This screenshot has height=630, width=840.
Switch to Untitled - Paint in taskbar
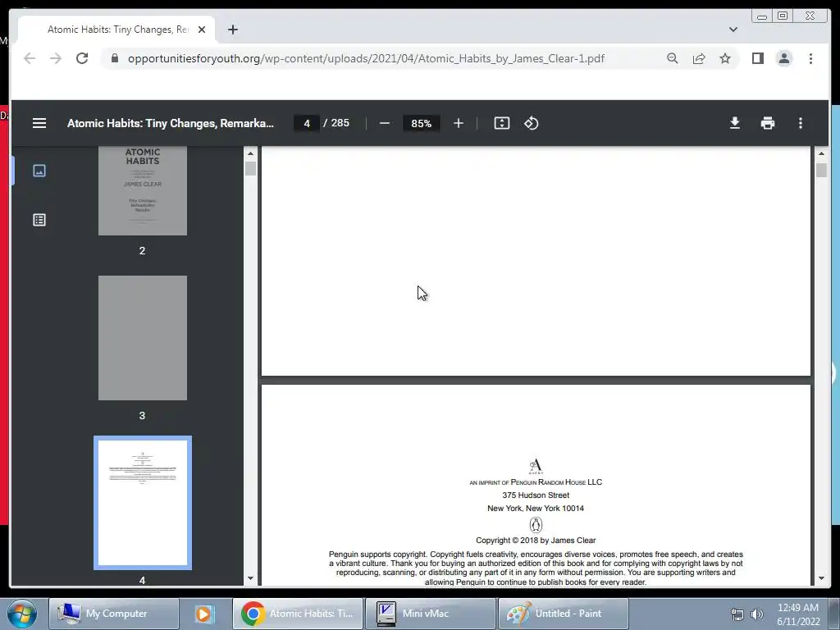tap(563, 614)
